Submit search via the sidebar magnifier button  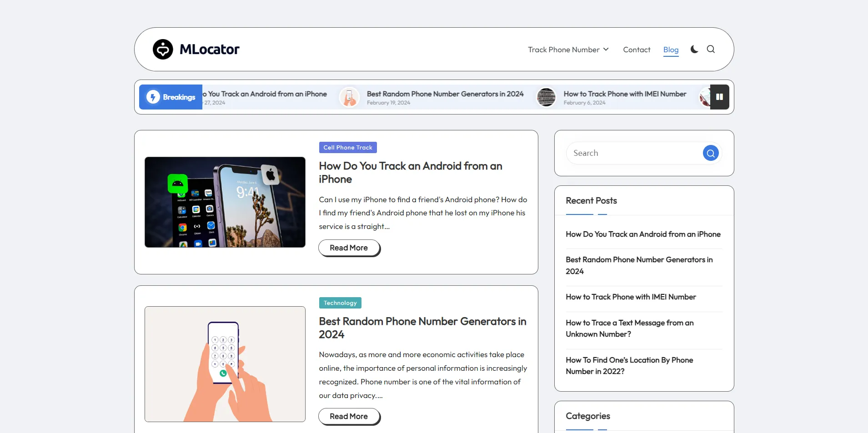(x=710, y=153)
